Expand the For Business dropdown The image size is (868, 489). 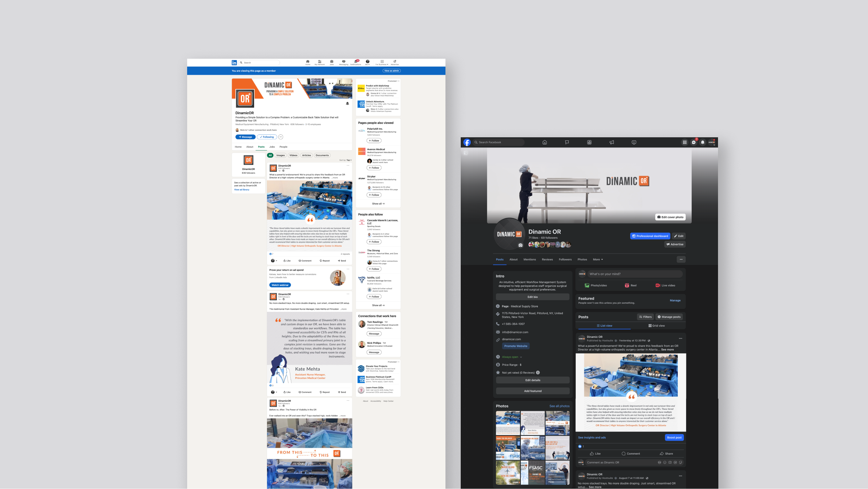coord(382,63)
